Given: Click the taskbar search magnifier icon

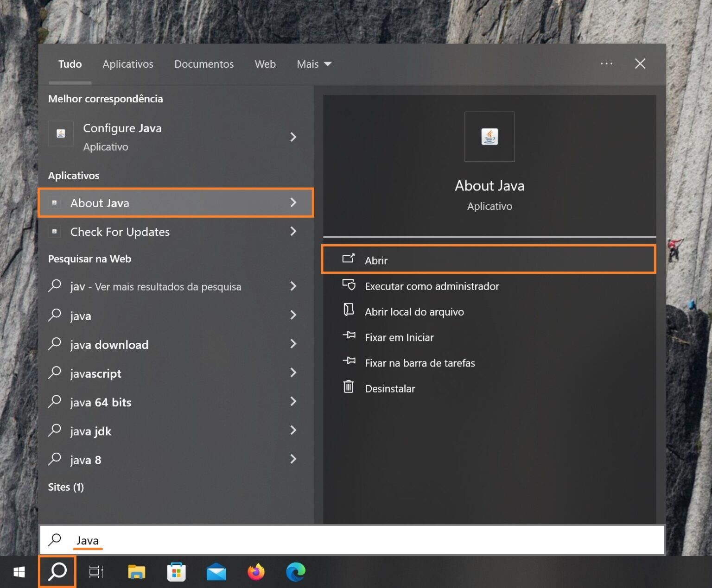Looking at the screenshot, I should click(57, 572).
